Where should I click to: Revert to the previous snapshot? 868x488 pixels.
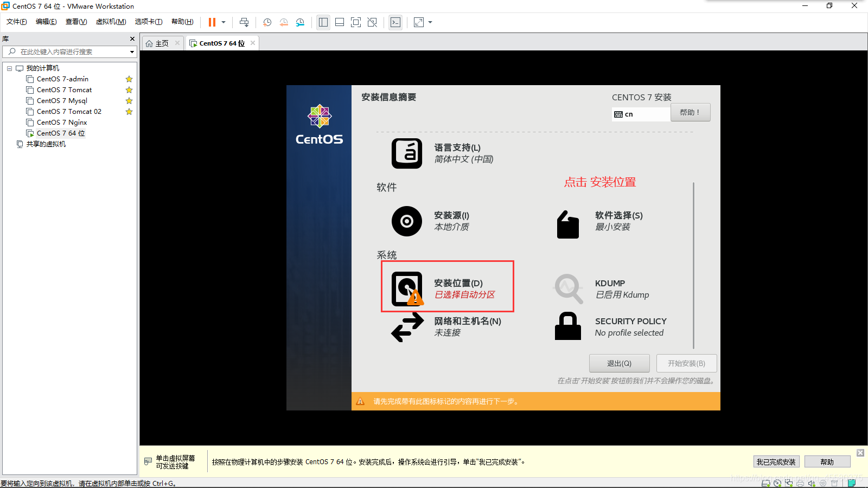[x=284, y=22]
